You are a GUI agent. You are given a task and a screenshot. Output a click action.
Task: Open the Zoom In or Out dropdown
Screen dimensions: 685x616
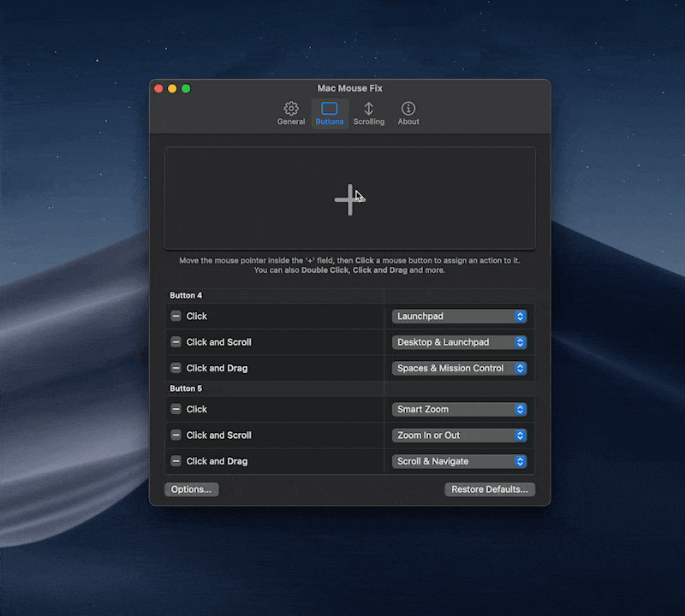(x=460, y=435)
